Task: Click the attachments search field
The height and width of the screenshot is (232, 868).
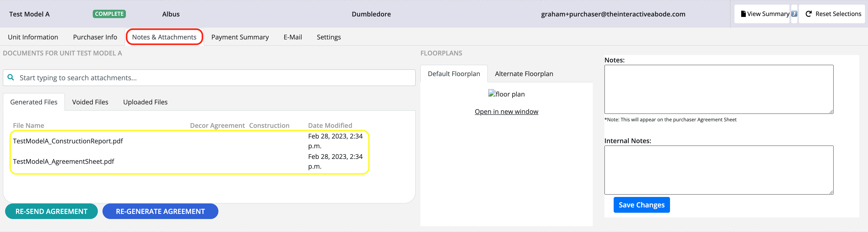Action: [209, 77]
